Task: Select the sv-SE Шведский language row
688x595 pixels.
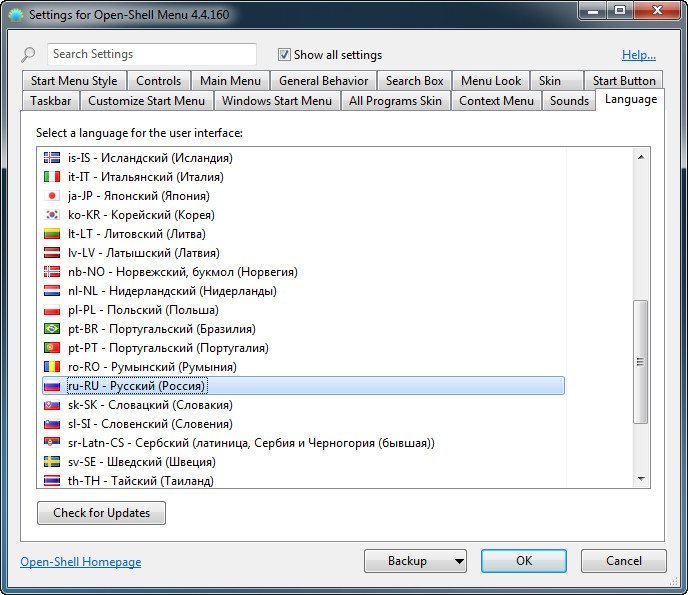Action: [304, 462]
